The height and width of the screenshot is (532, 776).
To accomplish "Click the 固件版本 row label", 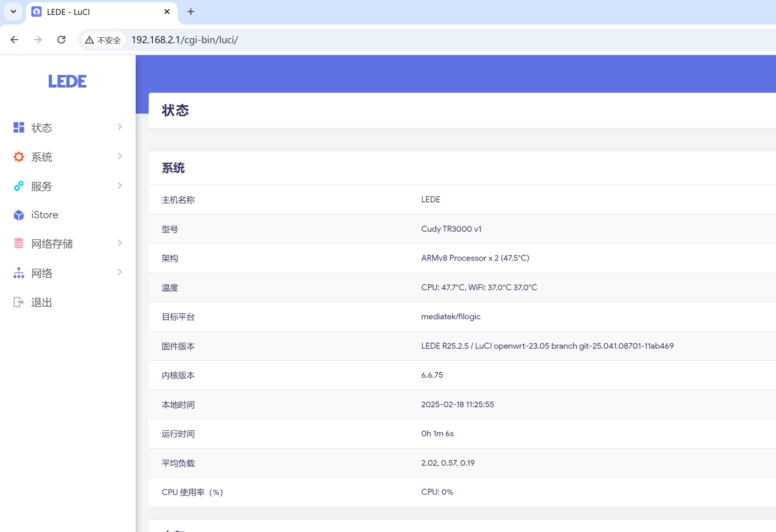I will (x=178, y=346).
